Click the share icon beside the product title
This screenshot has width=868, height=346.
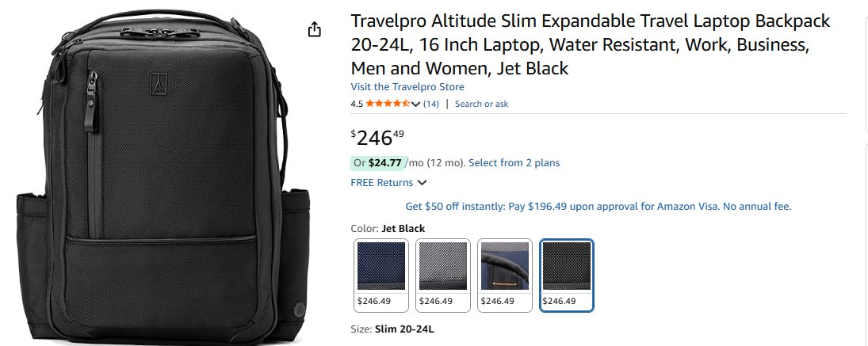pos(315,29)
